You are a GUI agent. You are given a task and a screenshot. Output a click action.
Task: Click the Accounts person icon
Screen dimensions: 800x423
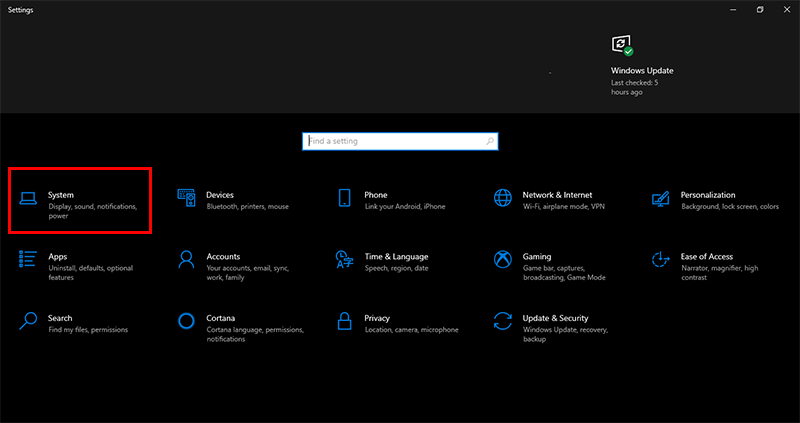click(x=186, y=259)
